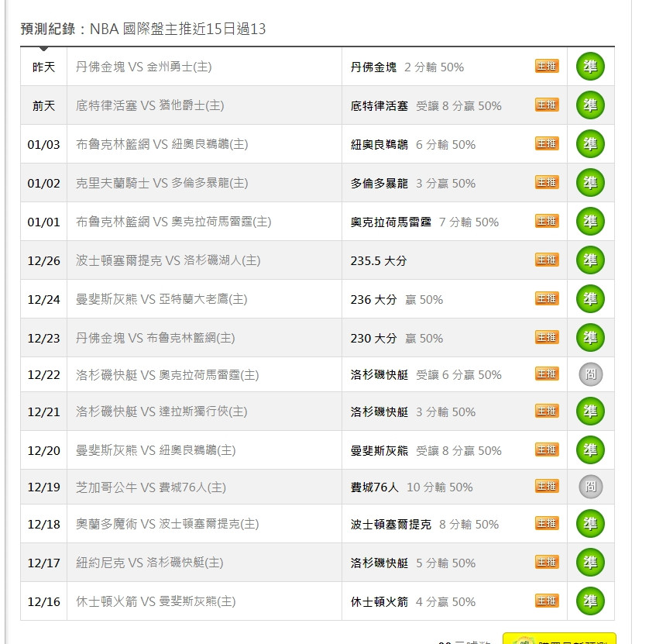Open the 底特律活塞 VS 猶他爵士(主) matchup

[x=149, y=105]
